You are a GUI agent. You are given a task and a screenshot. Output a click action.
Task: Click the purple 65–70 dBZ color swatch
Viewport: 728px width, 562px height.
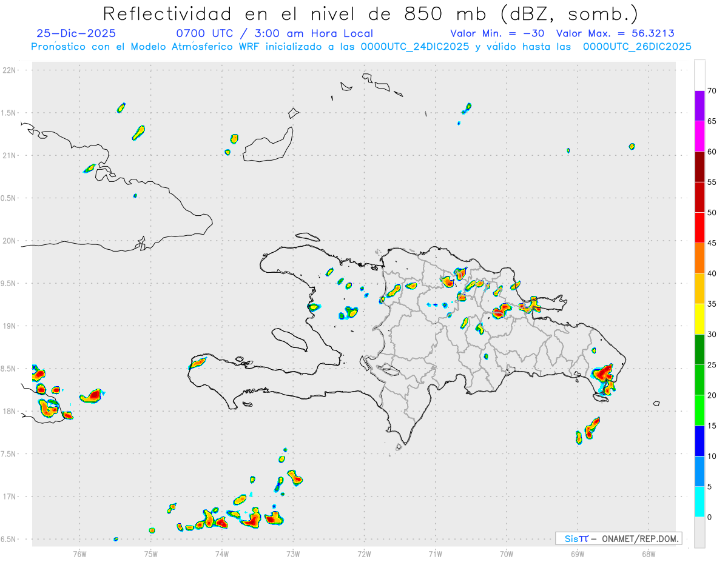[x=699, y=106]
